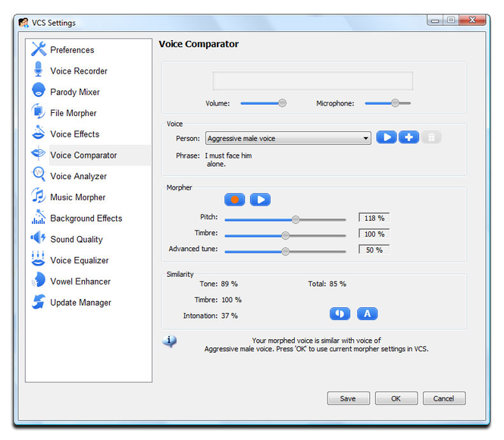This screenshot has width=504, height=440.
Task: Click the Parody Mixer face icon
Action: click(39, 90)
